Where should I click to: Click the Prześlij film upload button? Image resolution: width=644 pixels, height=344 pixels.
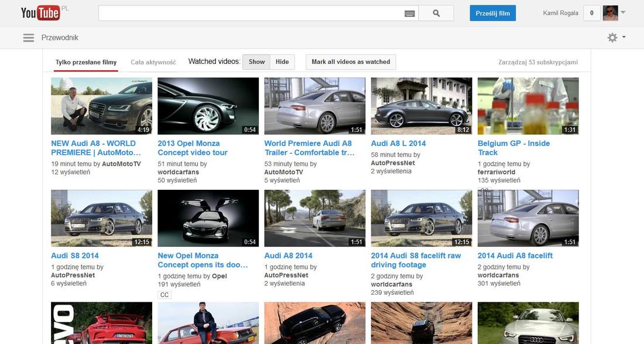tap(493, 13)
